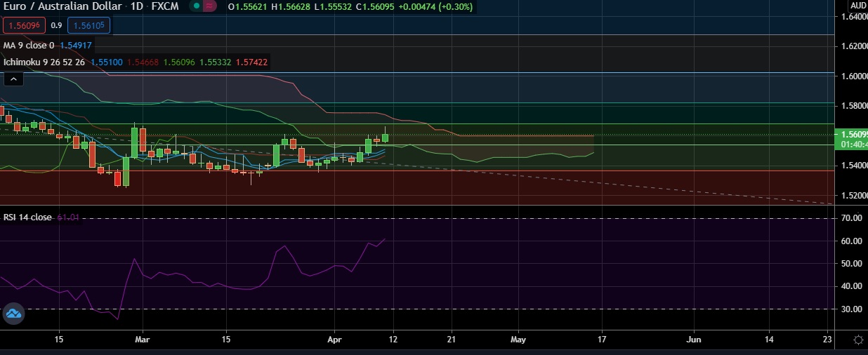868x355 pixels.
Task: Click the RSI 60.00 scale label
Action: pyautogui.click(x=852, y=241)
